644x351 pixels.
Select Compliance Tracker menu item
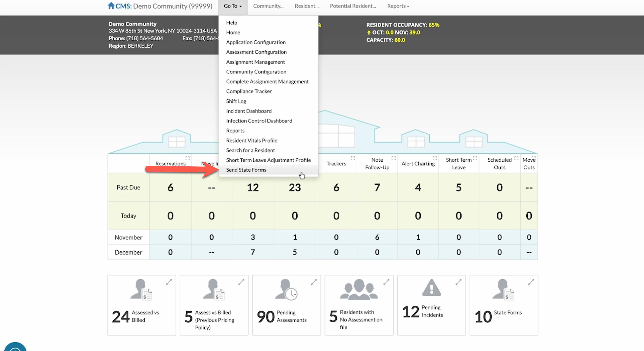pyautogui.click(x=249, y=91)
